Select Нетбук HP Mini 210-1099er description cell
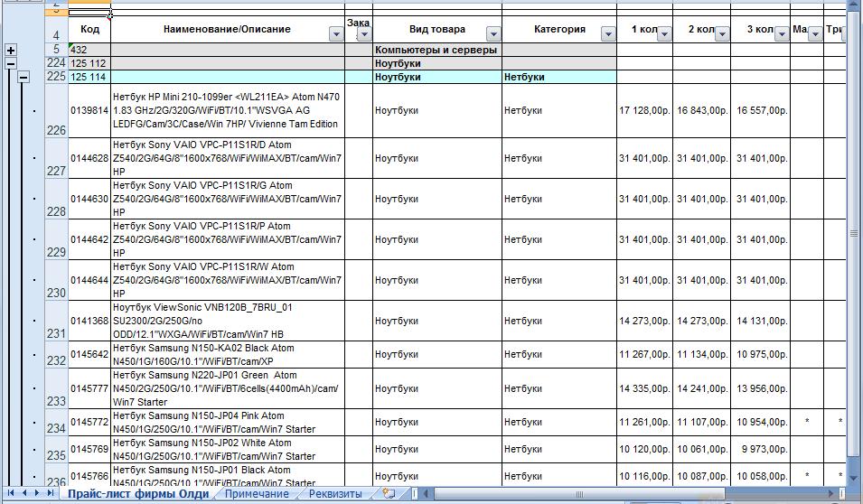Viewport: 863px width, 504px height. tap(228, 110)
